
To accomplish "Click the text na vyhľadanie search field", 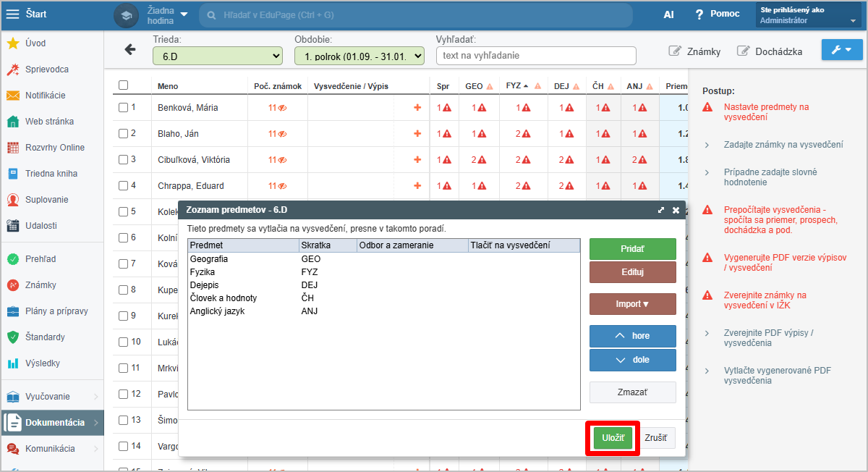I will 536,56.
